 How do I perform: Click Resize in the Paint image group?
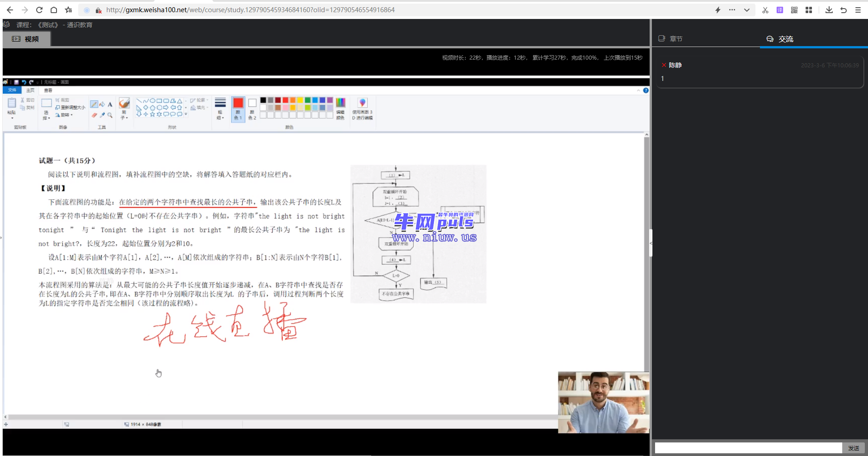tap(70, 108)
